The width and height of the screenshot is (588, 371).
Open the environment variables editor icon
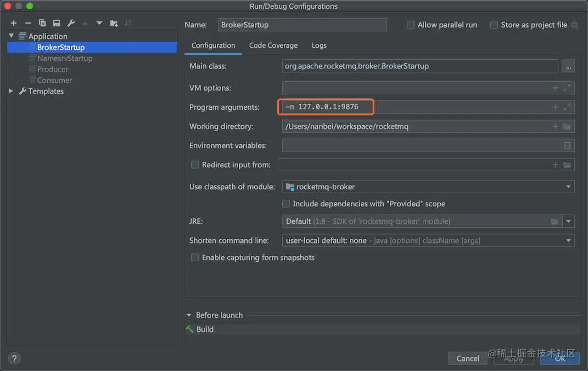(x=567, y=145)
